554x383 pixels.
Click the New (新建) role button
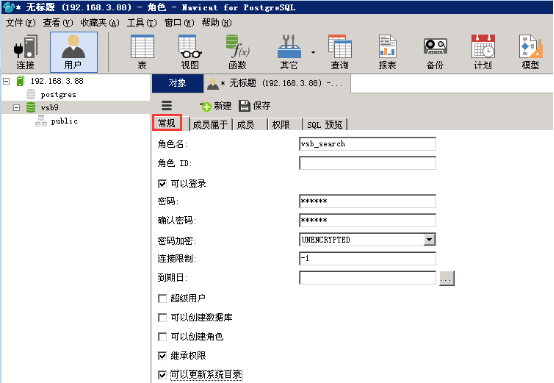[x=216, y=106]
